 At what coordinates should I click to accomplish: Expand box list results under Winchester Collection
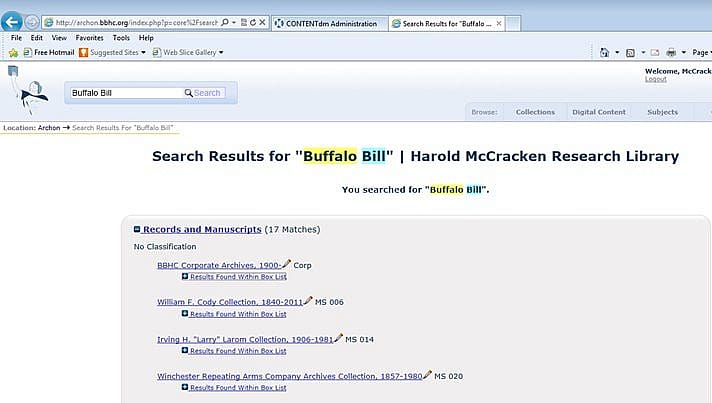pyautogui.click(x=234, y=388)
